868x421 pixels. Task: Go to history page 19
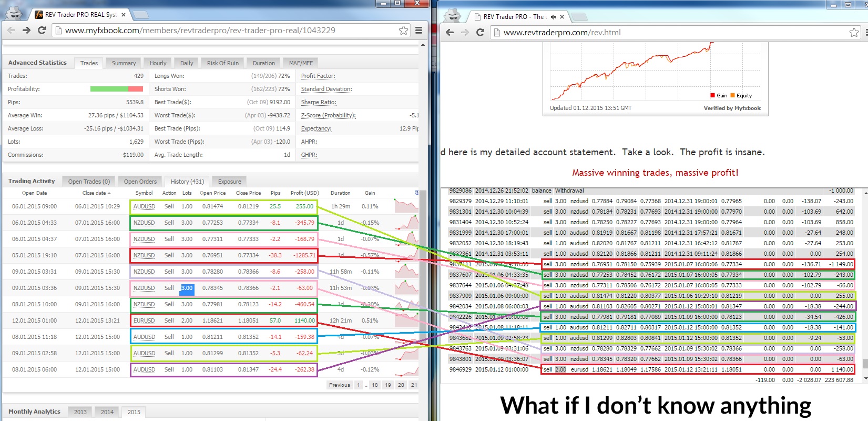[x=388, y=385]
